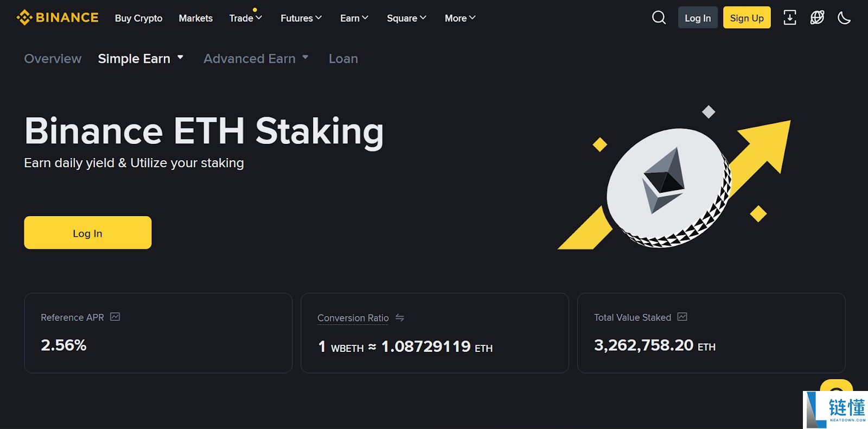Viewport: 868px width, 429px height.
Task: Switch to the Overview tab
Action: coord(53,58)
